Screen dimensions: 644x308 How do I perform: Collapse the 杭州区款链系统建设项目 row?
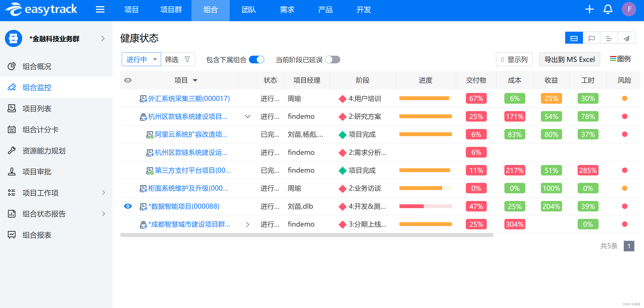pyautogui.click(x=248, y=116)
